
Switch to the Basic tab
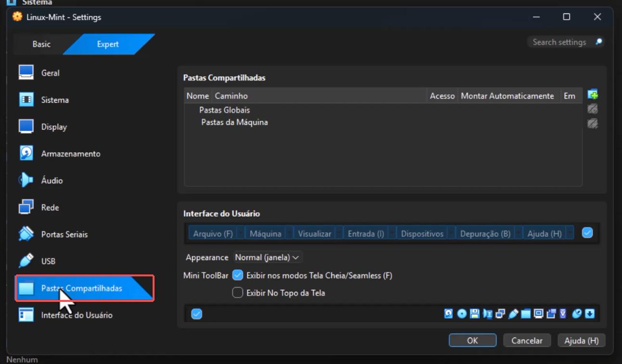coord(41,44)
